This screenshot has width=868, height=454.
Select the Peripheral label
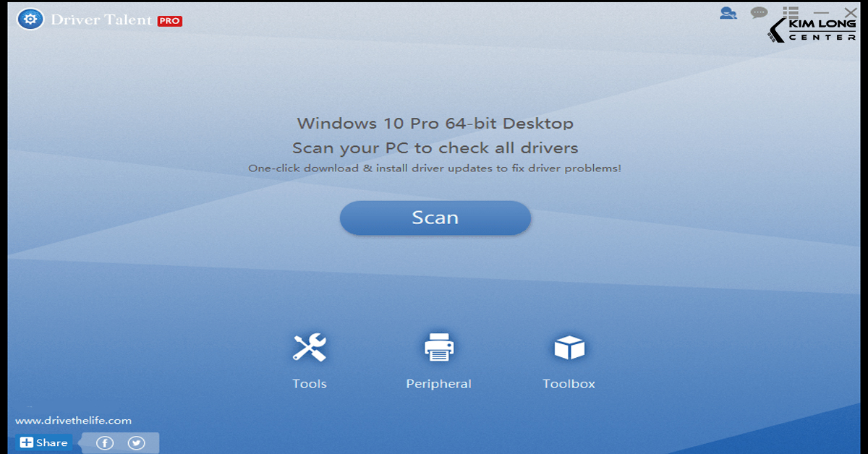coord(438,383)
